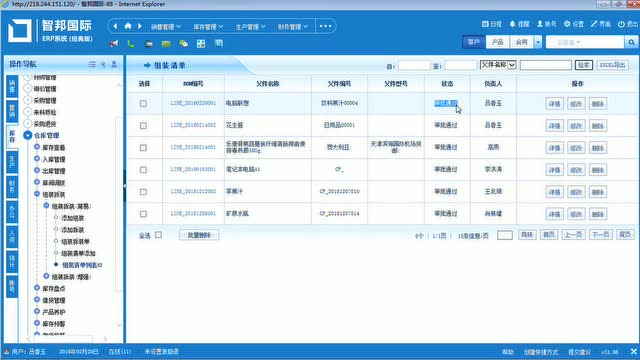Image resolution: width=640 pixels, height=360 pixels.
Task: Open 日程 calendar in the top right
Action: (x=492, y=24)
